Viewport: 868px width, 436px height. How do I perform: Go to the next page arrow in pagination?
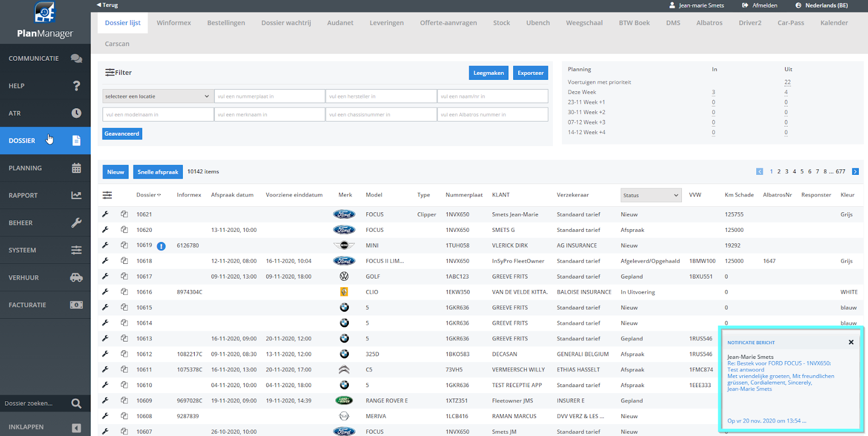click(855, 172)
